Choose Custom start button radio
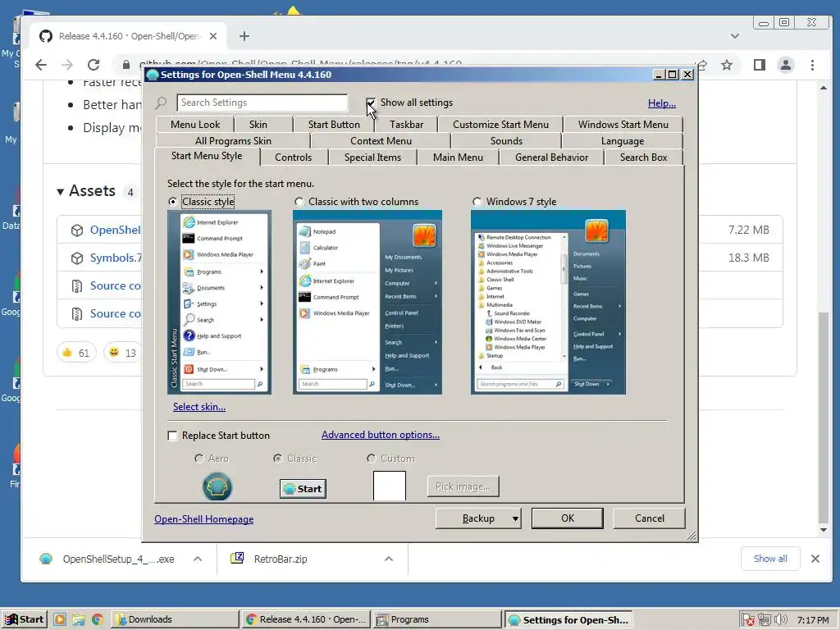The width and height of the screenshot is (840, 630). [x=372, y=459]
